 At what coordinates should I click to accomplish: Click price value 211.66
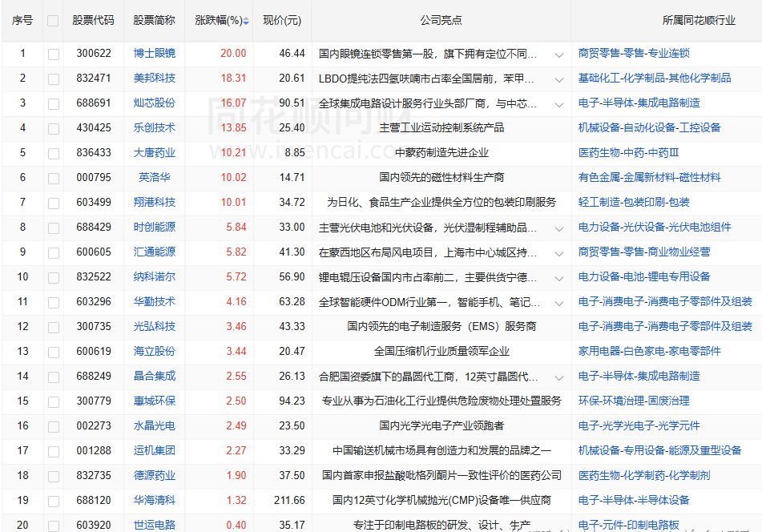(289, 501)
